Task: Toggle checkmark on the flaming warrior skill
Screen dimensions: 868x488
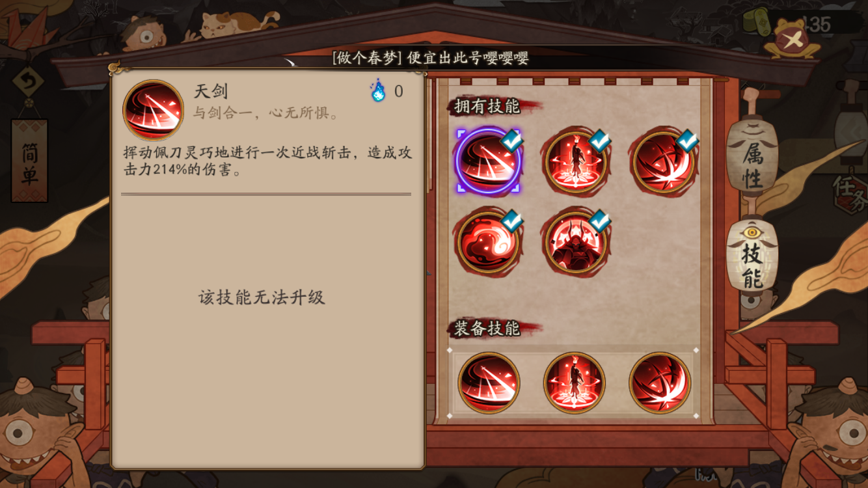Action: [599, 140]
